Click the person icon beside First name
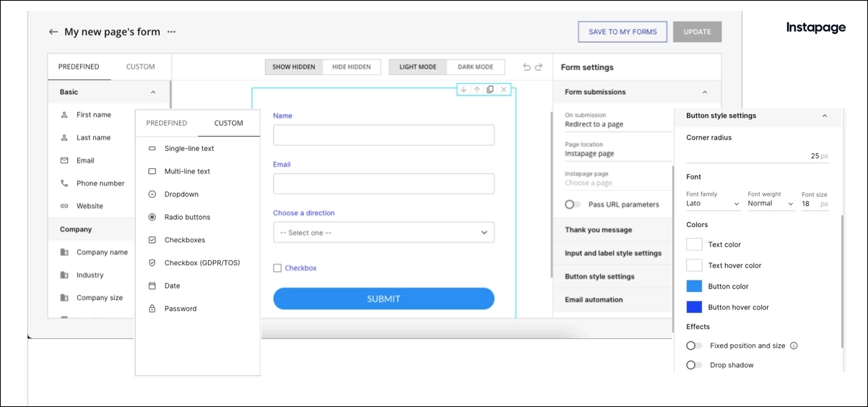 64,115
